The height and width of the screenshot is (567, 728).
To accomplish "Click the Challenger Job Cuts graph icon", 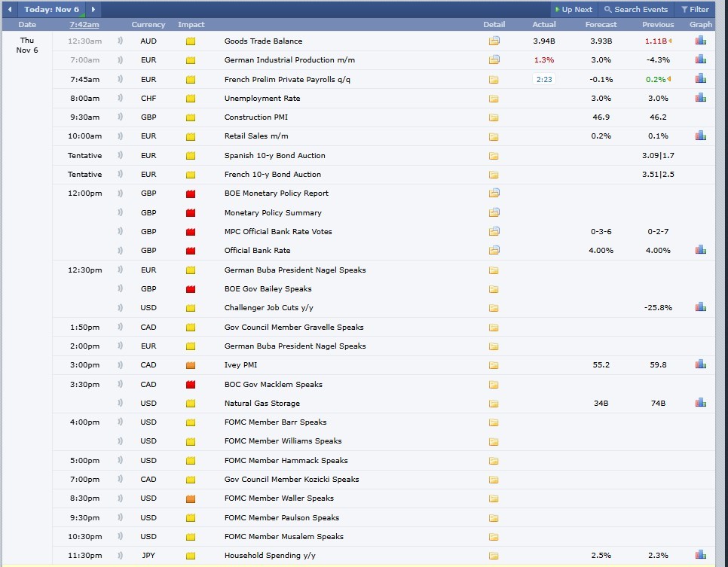I will [700, 307].
